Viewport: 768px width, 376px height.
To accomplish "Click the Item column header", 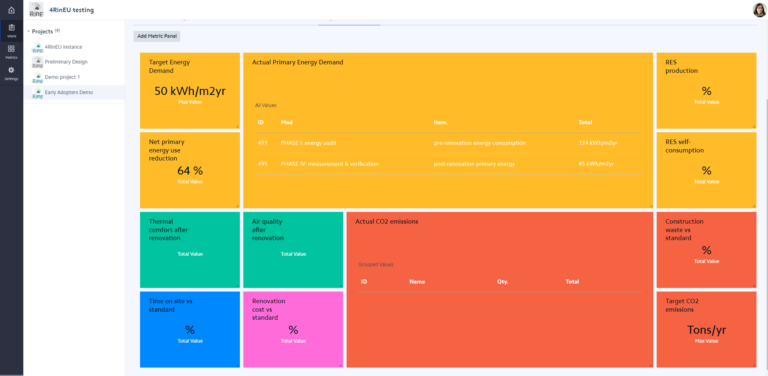I will [x=440, y=122].
